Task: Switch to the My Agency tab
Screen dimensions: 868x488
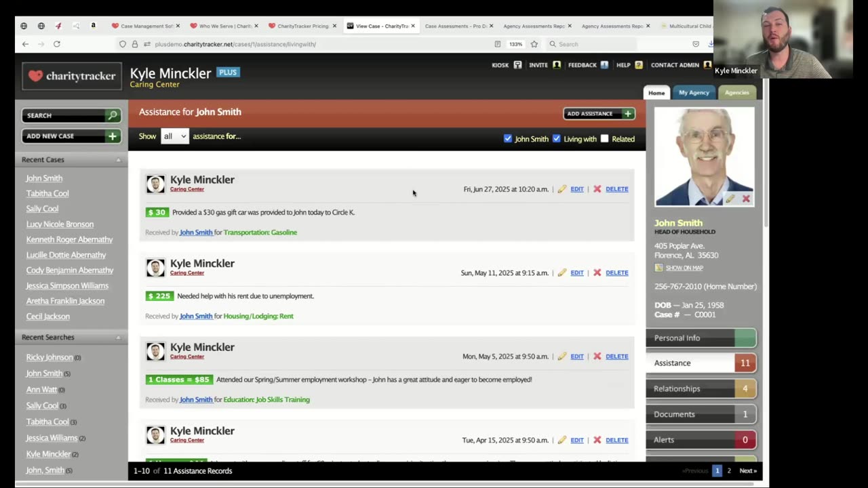Action: coord(694,93)
